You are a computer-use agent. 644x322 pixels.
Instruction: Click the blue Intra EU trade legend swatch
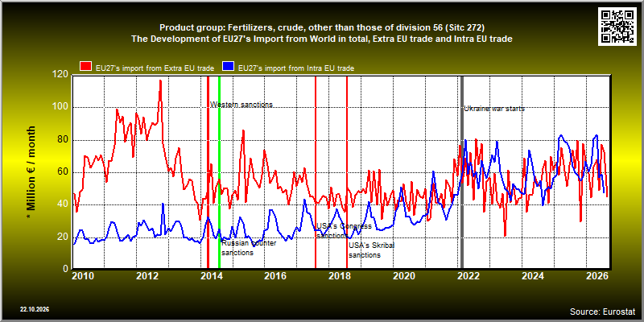click(x=228, y=67)
